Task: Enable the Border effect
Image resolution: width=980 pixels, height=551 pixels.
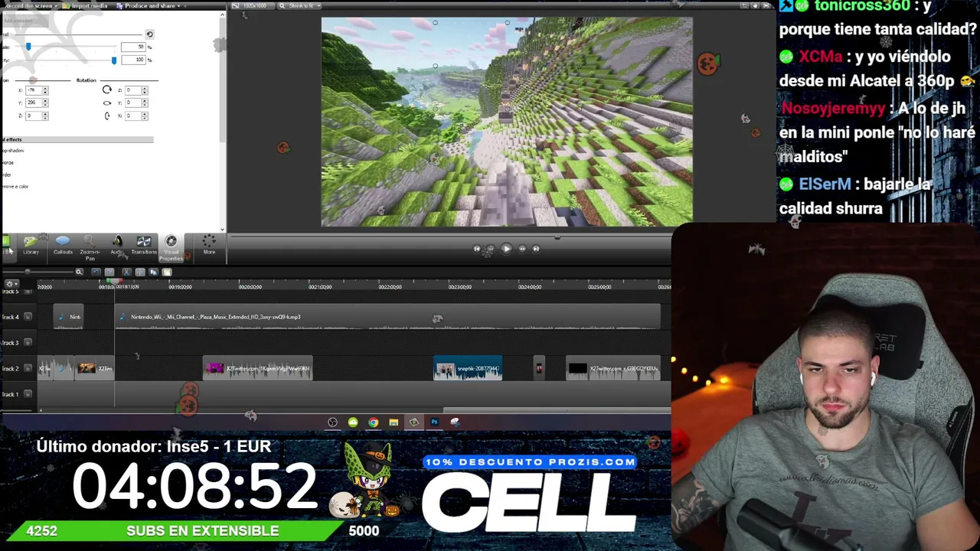Action: (x=5, y=174)
